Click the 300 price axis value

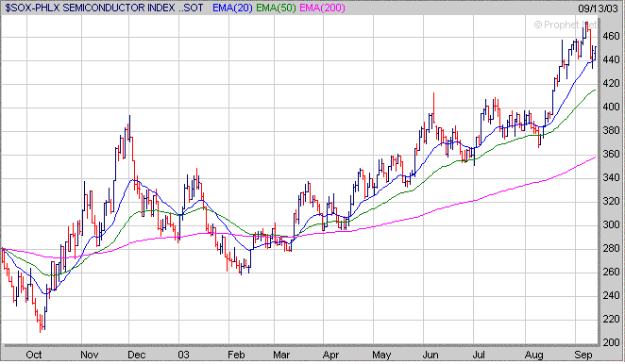point(611,224)
